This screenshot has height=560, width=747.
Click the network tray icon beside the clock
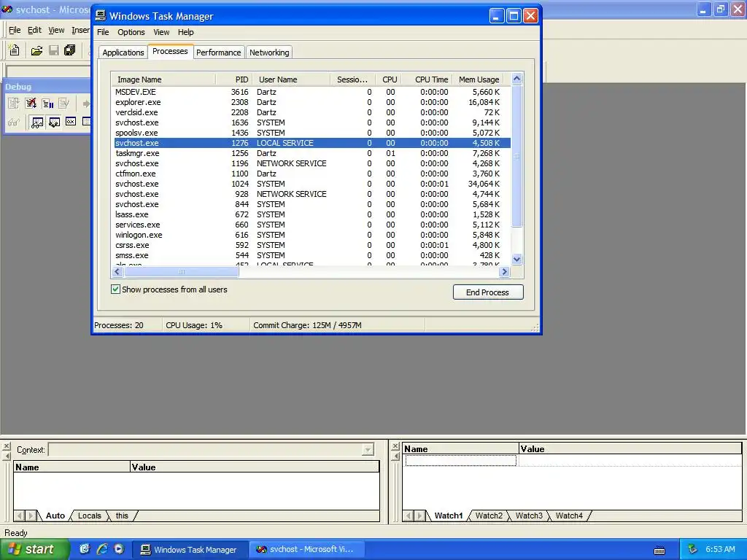(693, 549)
